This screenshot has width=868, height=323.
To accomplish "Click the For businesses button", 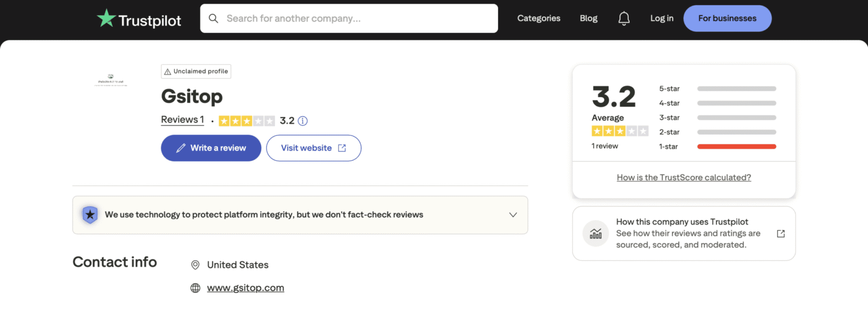I will [727, 18].
